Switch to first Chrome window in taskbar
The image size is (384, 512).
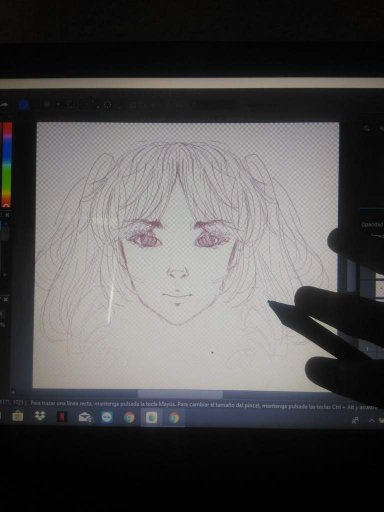pyautogui.click(x=129, y=417)
